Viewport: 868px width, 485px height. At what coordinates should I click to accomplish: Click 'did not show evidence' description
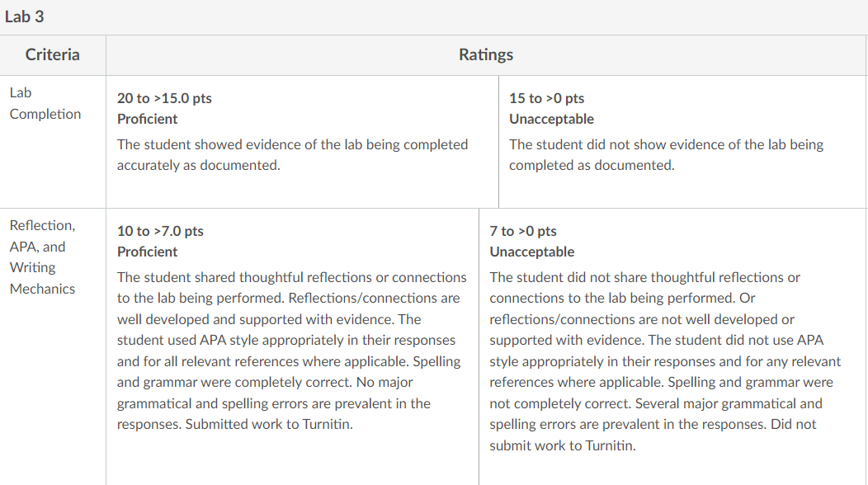[667, 155]
